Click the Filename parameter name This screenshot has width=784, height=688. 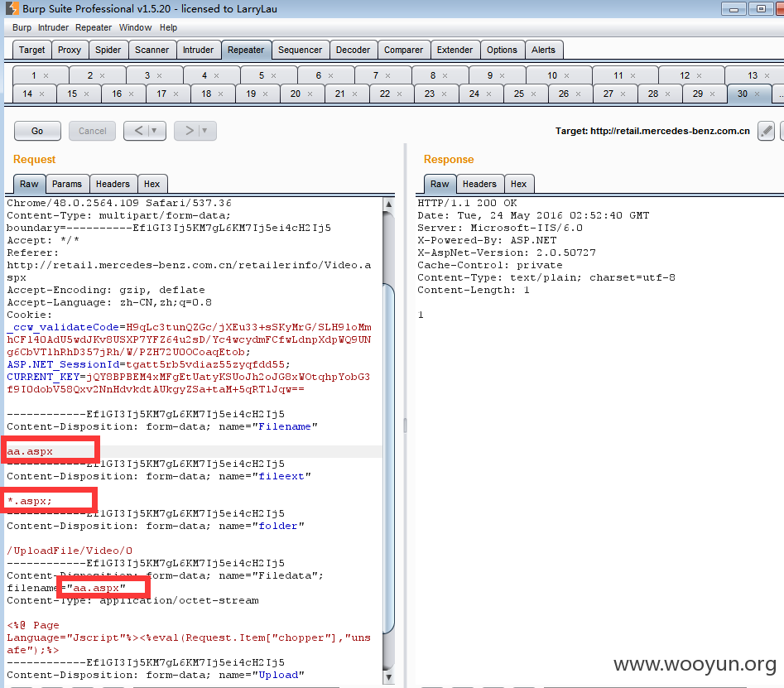285,426
